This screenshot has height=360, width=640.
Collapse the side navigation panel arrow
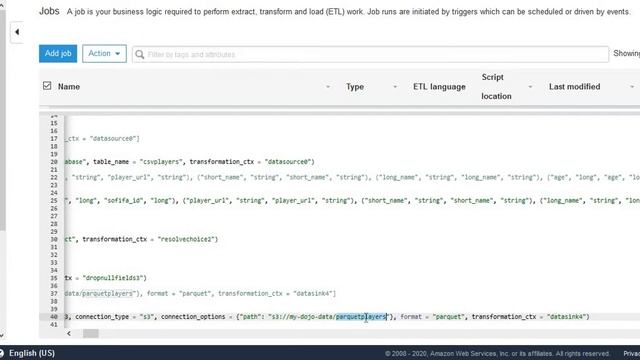17,32
